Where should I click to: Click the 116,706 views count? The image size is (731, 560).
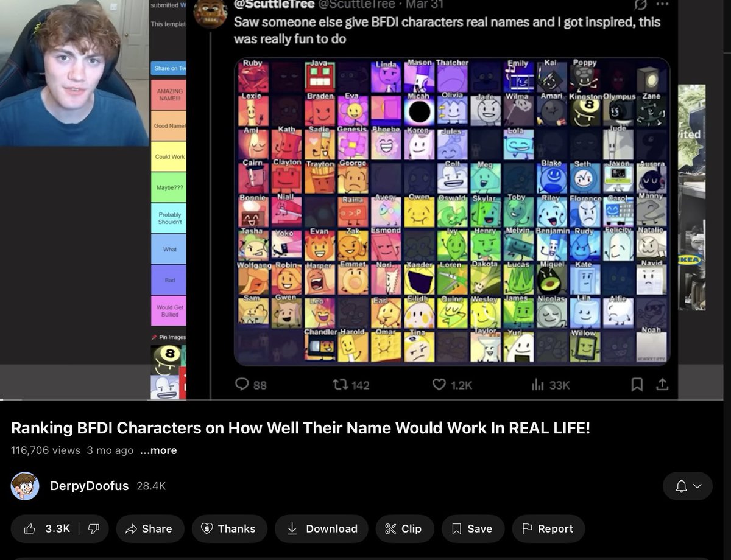(46, 450)
